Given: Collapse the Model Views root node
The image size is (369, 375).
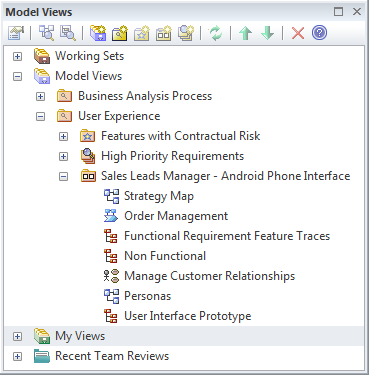Looking at the screenshot, I should (x=17, y=76).
